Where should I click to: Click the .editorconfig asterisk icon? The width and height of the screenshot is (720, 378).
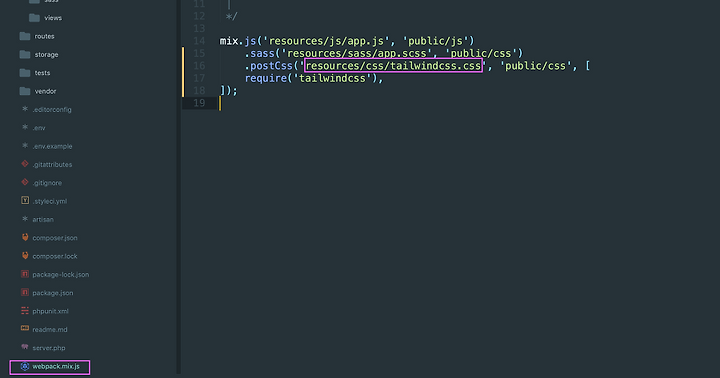[x=25, y=109]
